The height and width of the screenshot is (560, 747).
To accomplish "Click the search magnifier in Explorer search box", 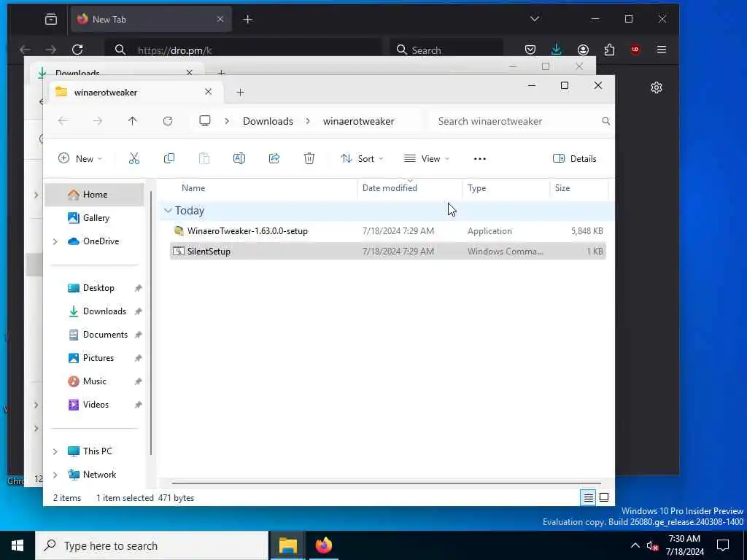I will tap(605, 121).
